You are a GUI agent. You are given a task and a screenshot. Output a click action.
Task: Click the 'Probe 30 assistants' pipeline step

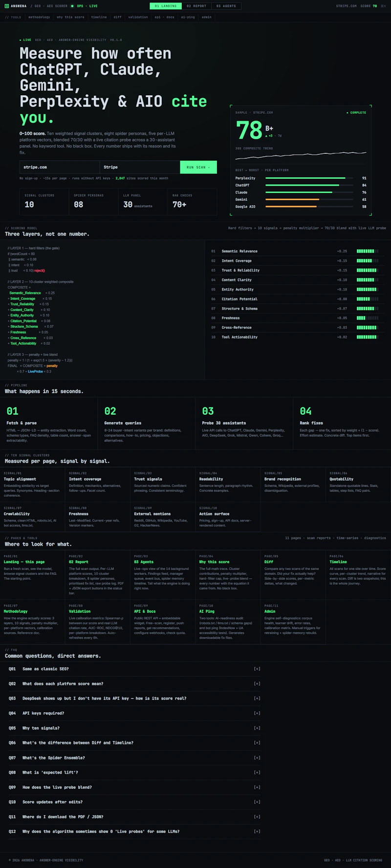pos(244,424)
